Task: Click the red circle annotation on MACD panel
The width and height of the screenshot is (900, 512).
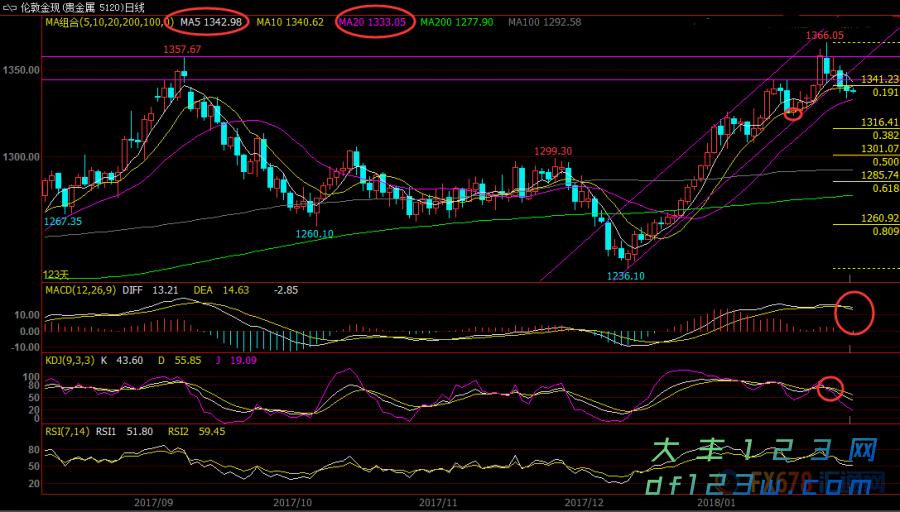Action: (x=853, y=311)
